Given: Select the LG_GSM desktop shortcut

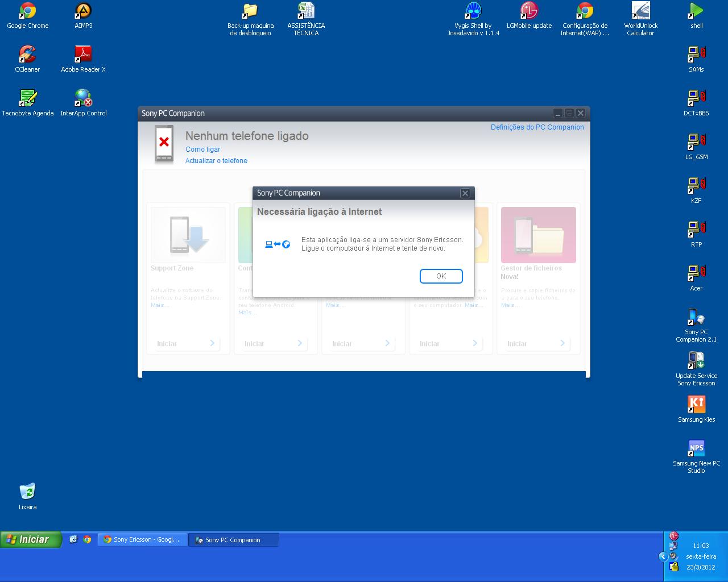Looking at the screenshot, I should coord(696,147).
